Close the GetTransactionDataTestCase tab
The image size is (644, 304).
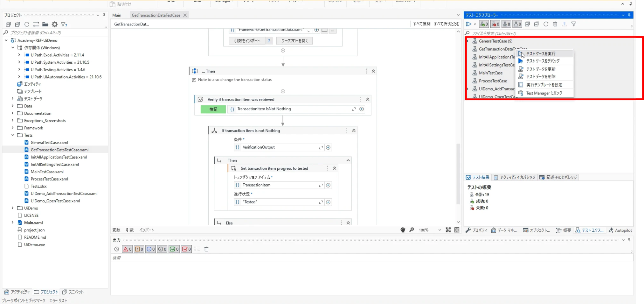[x=185, y=15]
